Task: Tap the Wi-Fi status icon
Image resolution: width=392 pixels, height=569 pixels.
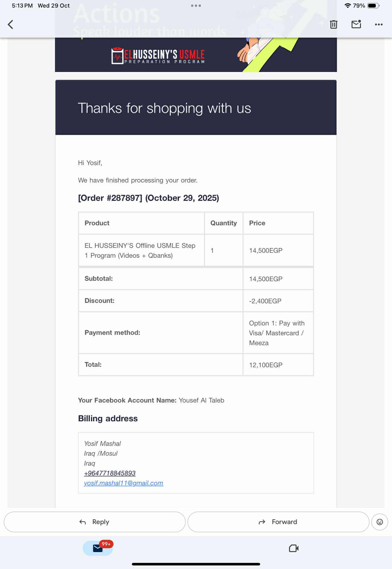Action: pos(348,6)
